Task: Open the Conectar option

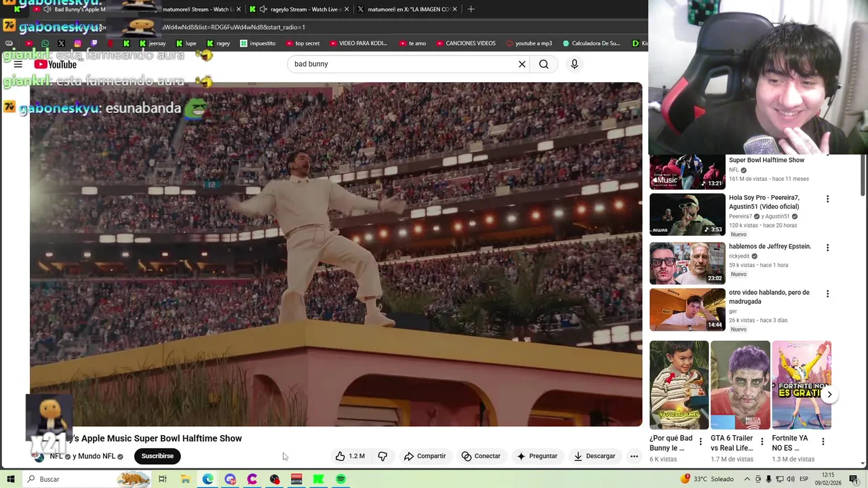Action: tap(481, 456)
